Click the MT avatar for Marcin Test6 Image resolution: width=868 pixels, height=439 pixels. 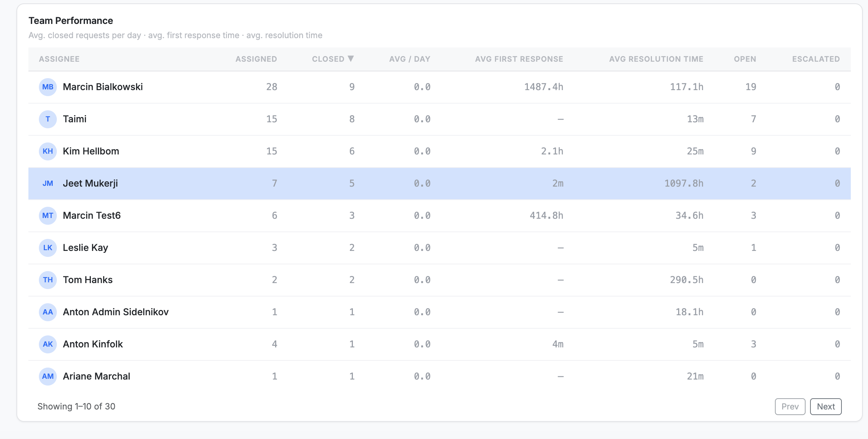[48, 216]
